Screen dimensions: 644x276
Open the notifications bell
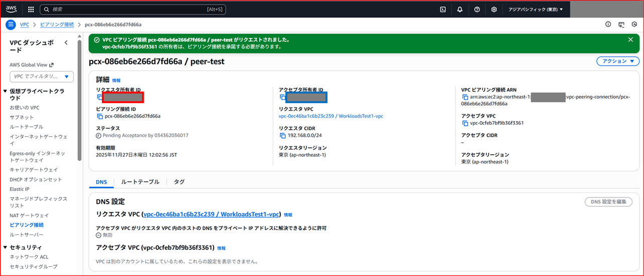tap(460, 9)
